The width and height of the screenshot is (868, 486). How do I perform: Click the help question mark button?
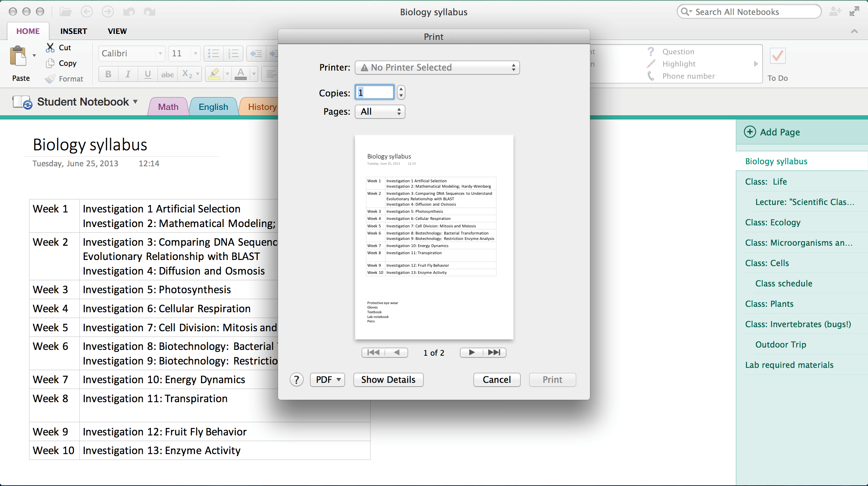[296, 380]
